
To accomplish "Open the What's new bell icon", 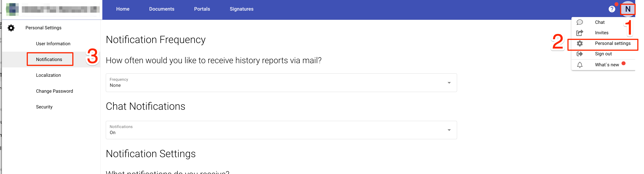I will pyautogui.click(x=580, y=64).
